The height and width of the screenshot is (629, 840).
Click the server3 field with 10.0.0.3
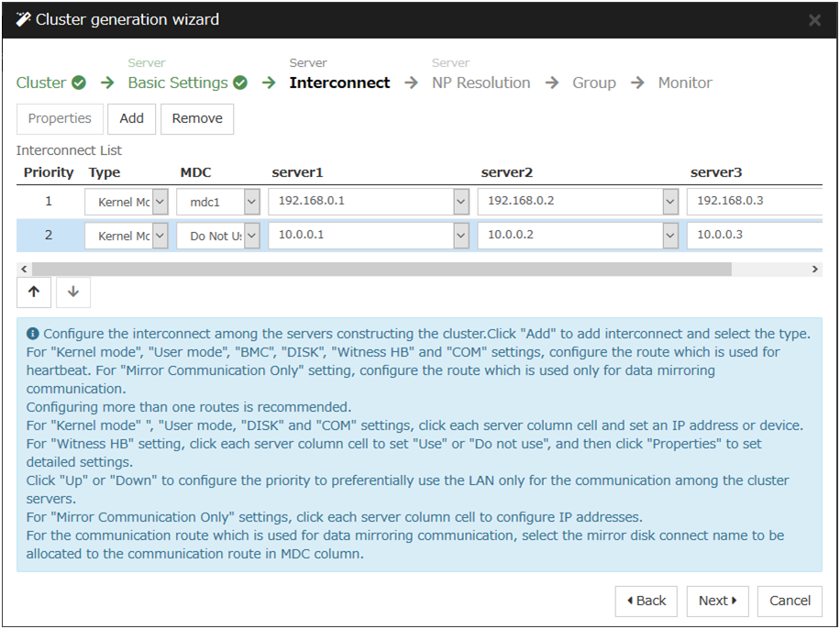(x=754, y=236)
